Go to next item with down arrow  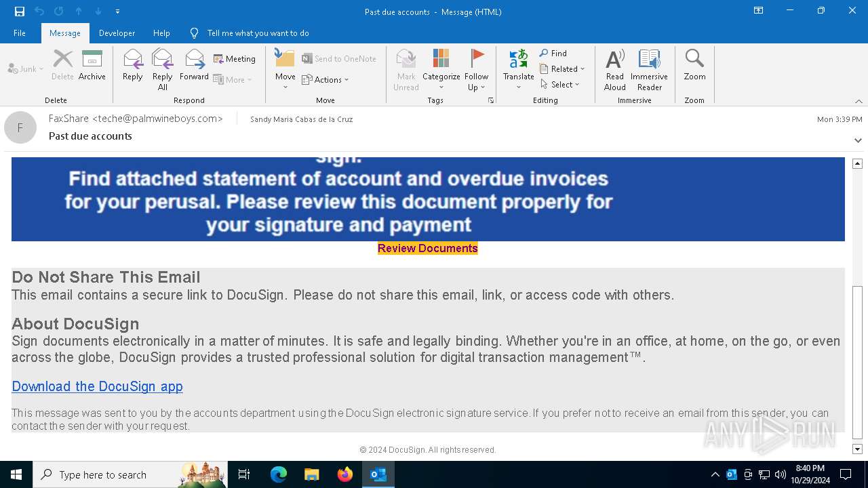pos(98,12)
